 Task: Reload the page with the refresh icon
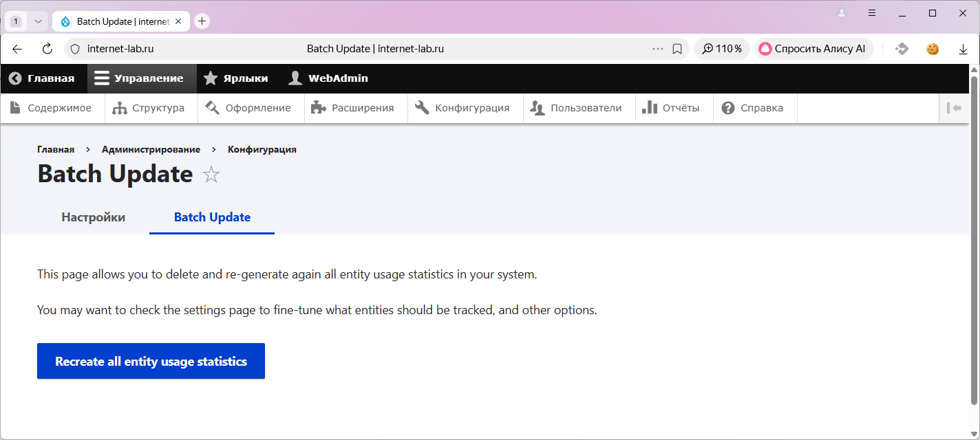(x=47, y=49)
